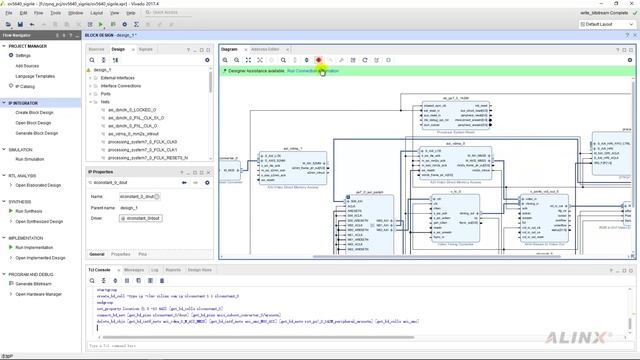Open the Properties tab in IP Properties
Viewport: 640px width, 360px height.
pyautogui.click(x=120, y=254)
